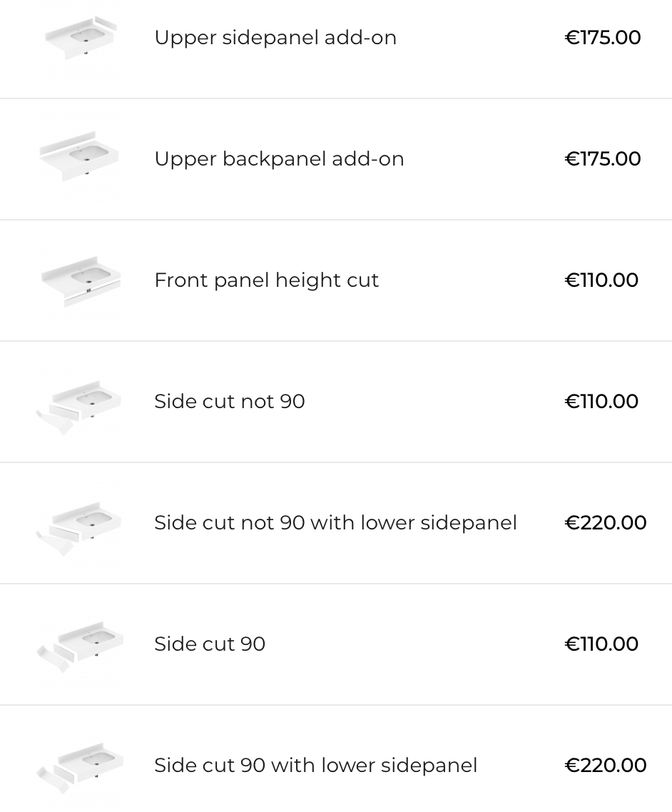The height and width of the screenshot is (812, 672).
Task: Click the Front panel height cut label
Action: point(266,280)
